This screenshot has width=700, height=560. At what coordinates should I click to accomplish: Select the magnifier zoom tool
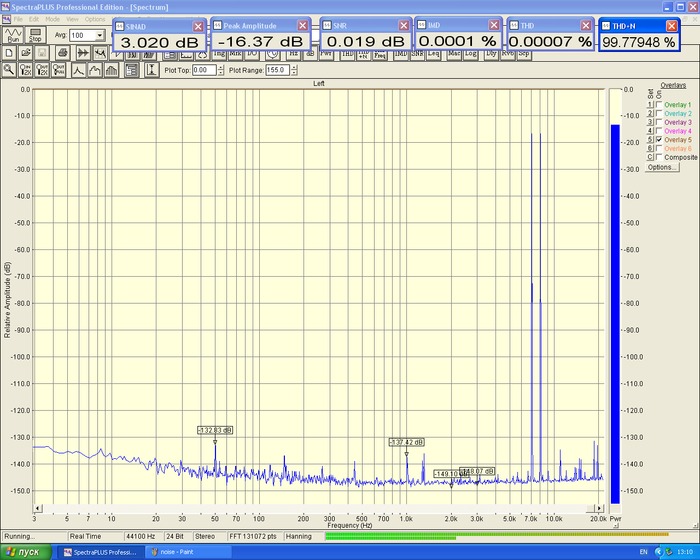pyautogui.click(x=9, y=70)
